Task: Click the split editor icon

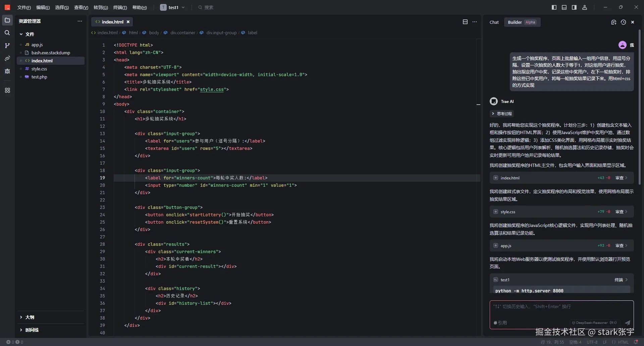Action: click(x=465, y=22)
